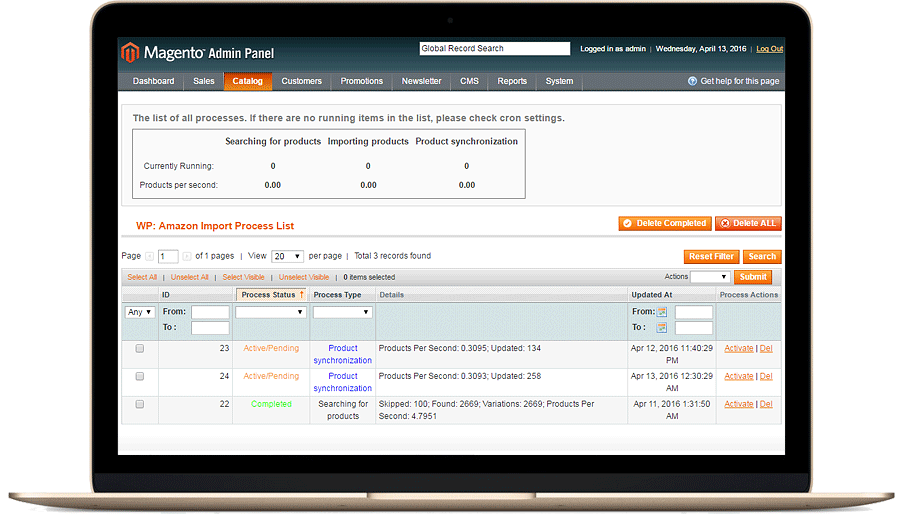This screenshot has width=900, height=515.
Task: Click the Reset Filter button
Action: pyautogui.click(x=711, y=257)
